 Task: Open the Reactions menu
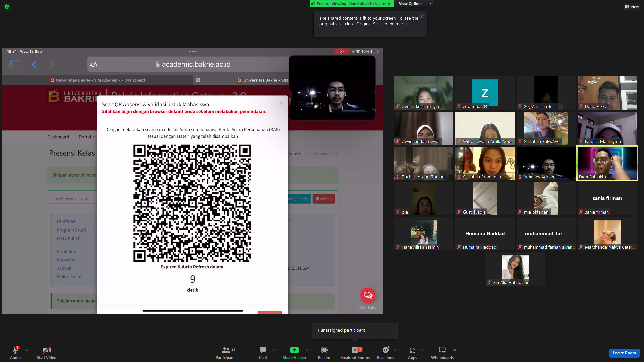(386, 353)
